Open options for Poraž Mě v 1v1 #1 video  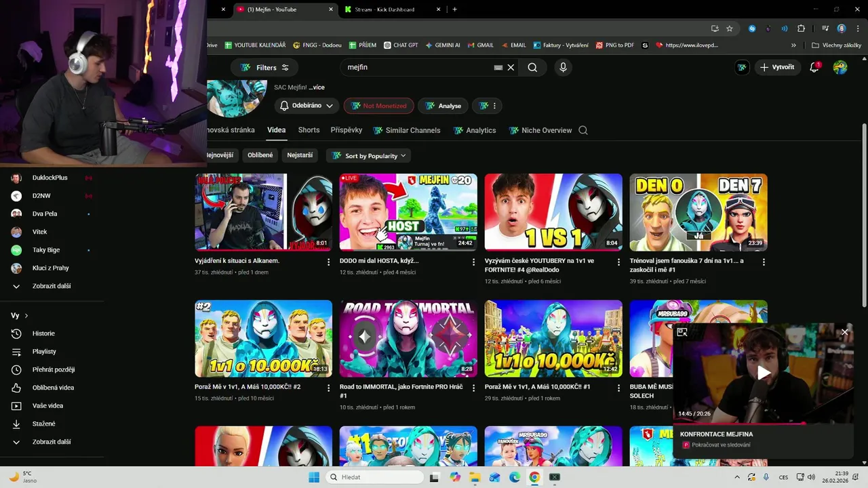pyautogui.click(x=619, y=388)
